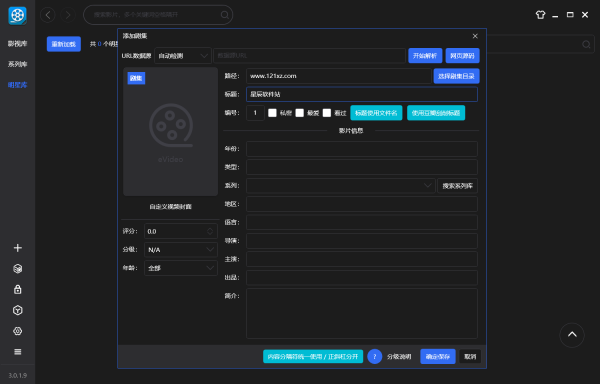
Task: Go back with the left arrow
Action: [48, 15]
